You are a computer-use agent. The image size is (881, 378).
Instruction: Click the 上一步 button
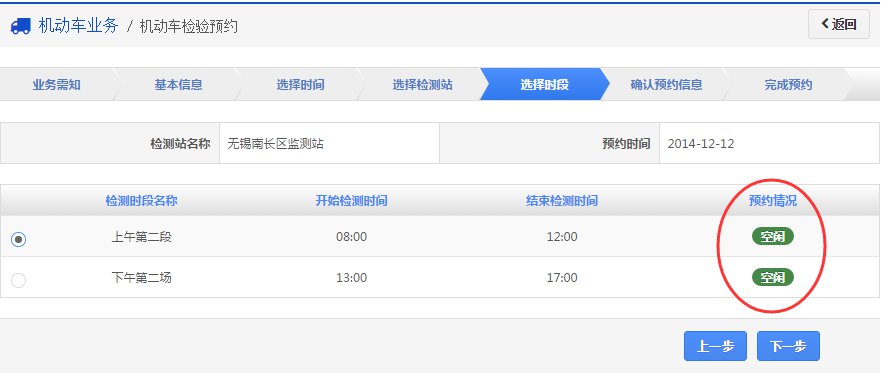click(x=715, y=346)
